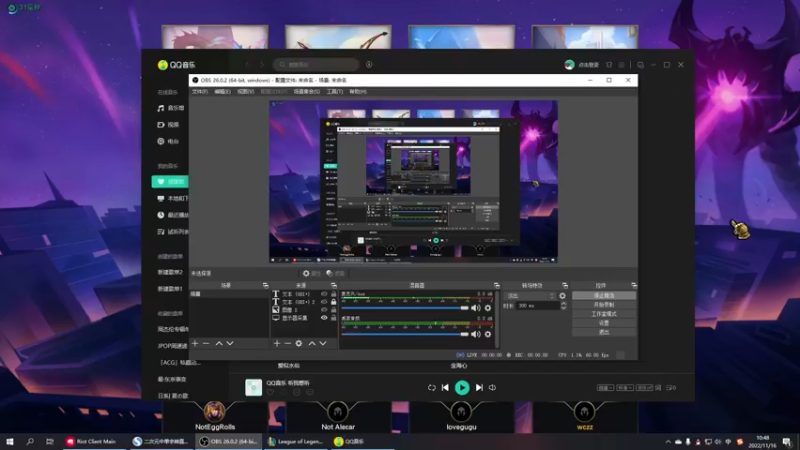Click the repeat mode icon in QQ Music player

[x=432, y=388]
